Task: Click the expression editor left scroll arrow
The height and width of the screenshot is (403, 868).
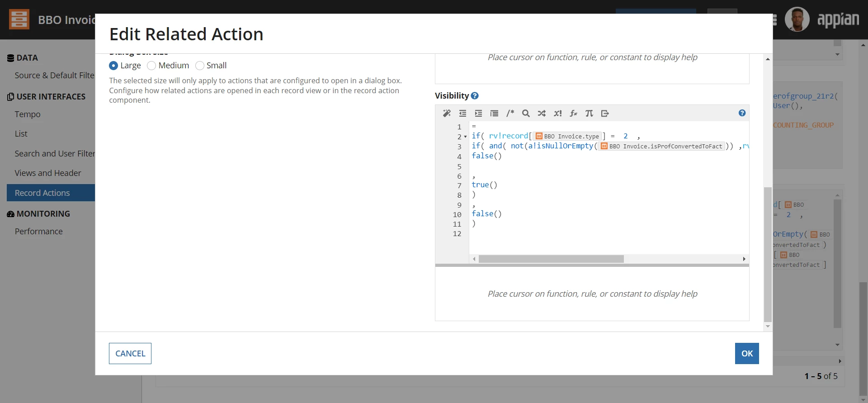Action: click(x=474, y=259)
